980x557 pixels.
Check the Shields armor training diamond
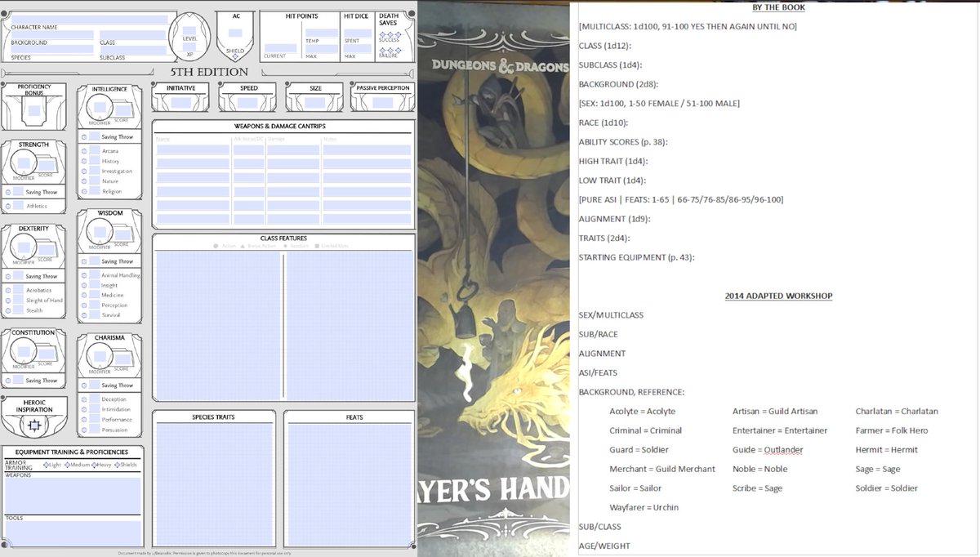(119, 465)
